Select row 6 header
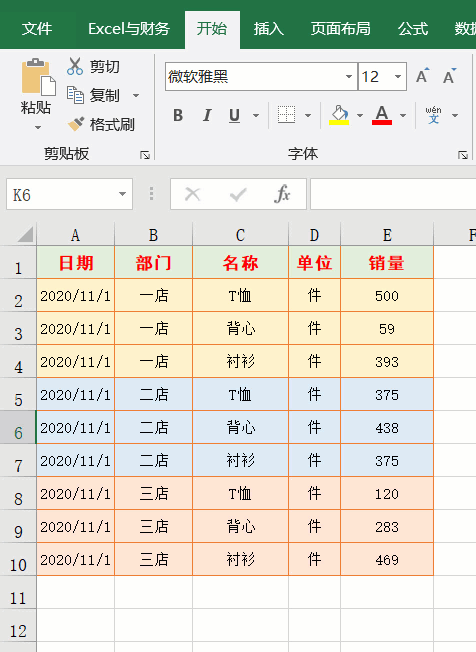This screenshot has width=476, height=652. (18, 427)
